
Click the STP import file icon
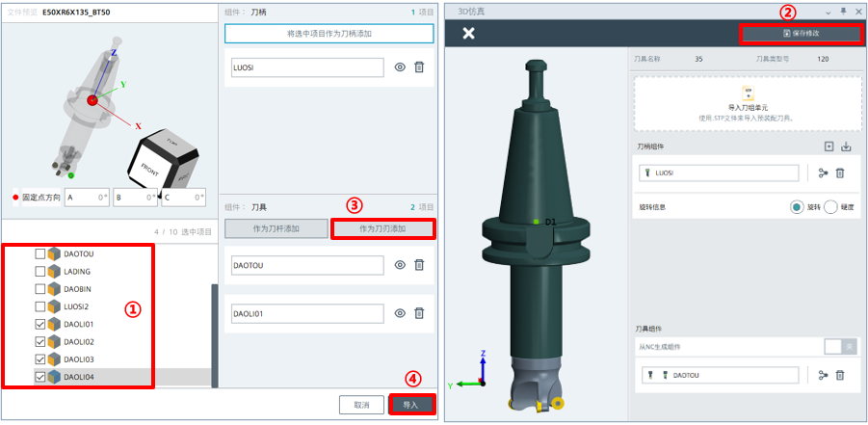pyautogui.click(x=748, y=92)
